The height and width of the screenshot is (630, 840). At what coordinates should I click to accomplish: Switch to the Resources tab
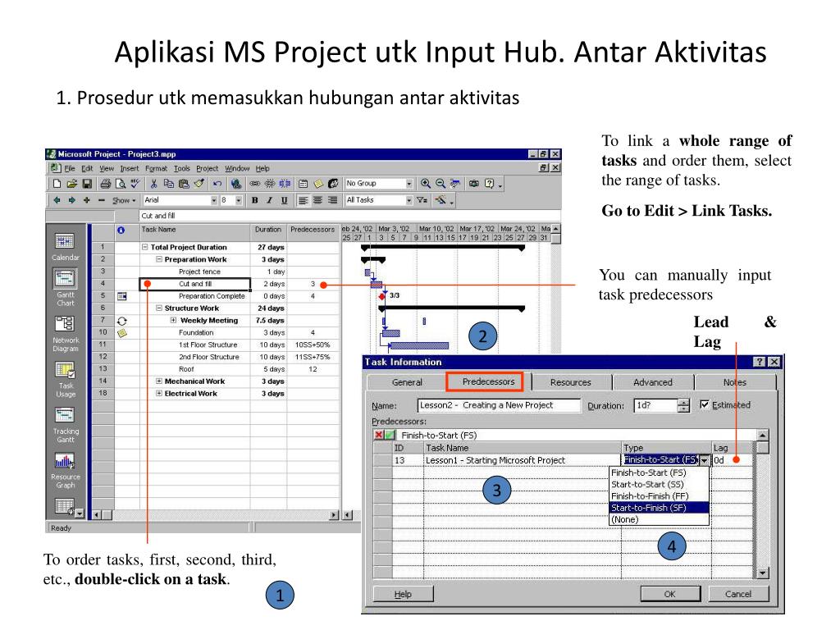tap(571, 382)
